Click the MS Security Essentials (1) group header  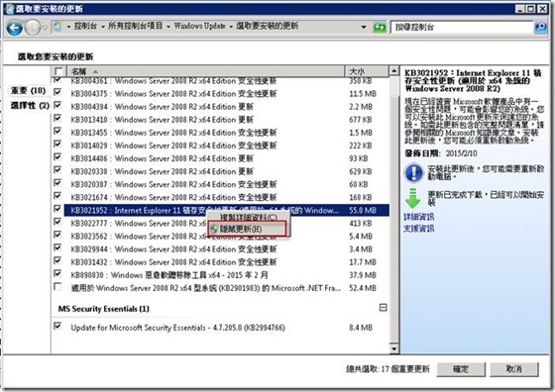104,309
